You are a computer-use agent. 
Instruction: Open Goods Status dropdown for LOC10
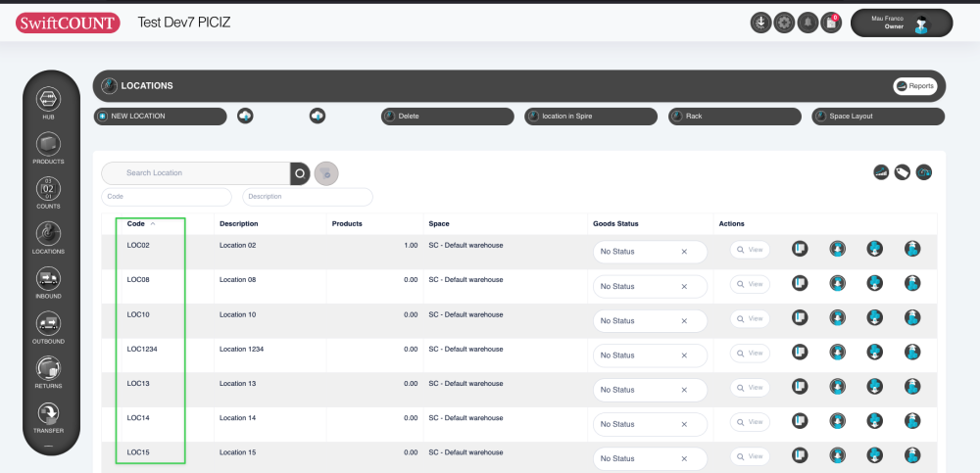[x=650, y=320]
